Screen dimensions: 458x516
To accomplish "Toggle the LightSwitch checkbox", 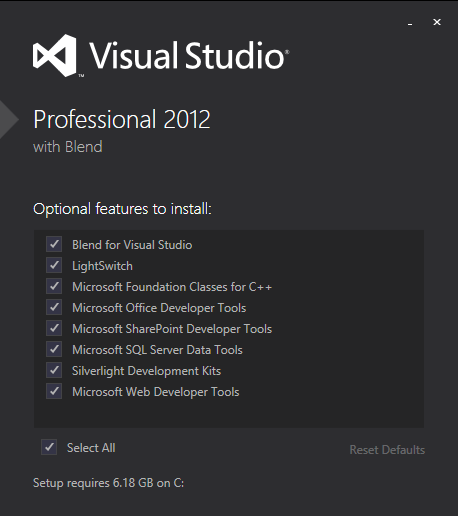I will tap(54, 265).
